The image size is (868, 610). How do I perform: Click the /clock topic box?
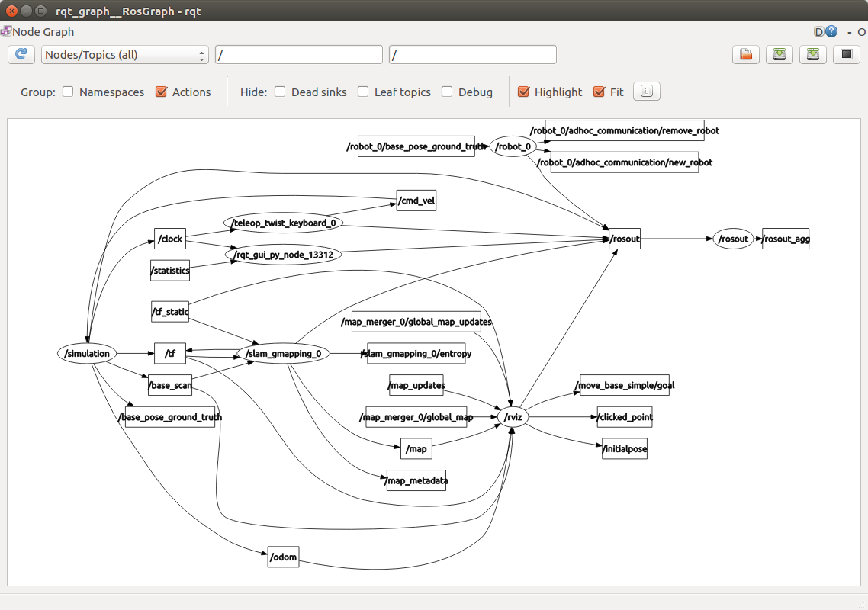pyautogui.click(x=170, y=239)
